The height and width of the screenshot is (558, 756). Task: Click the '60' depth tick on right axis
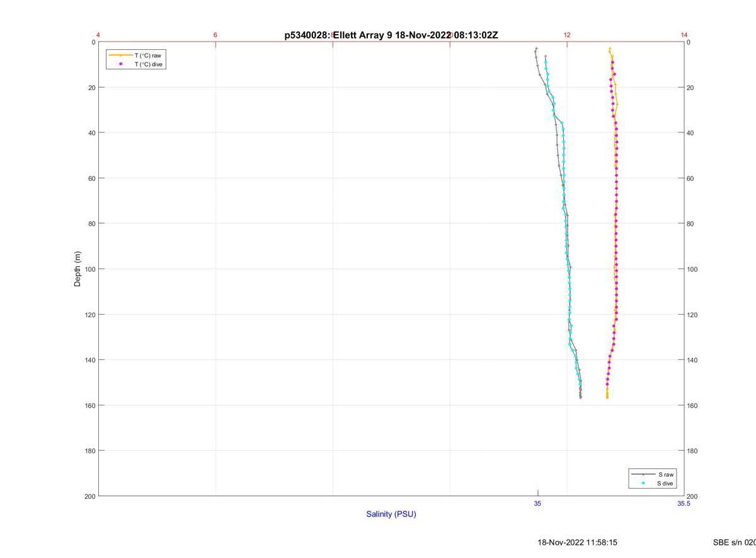point(690,178)
